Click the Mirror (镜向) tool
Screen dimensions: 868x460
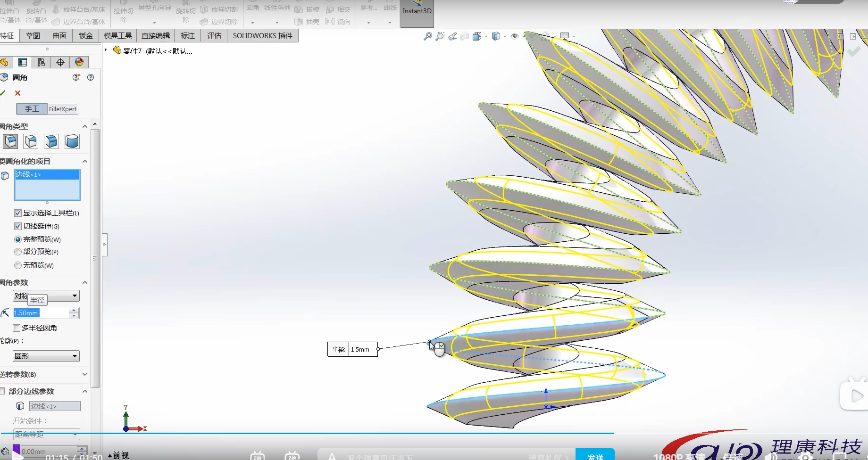coord(338,22)
